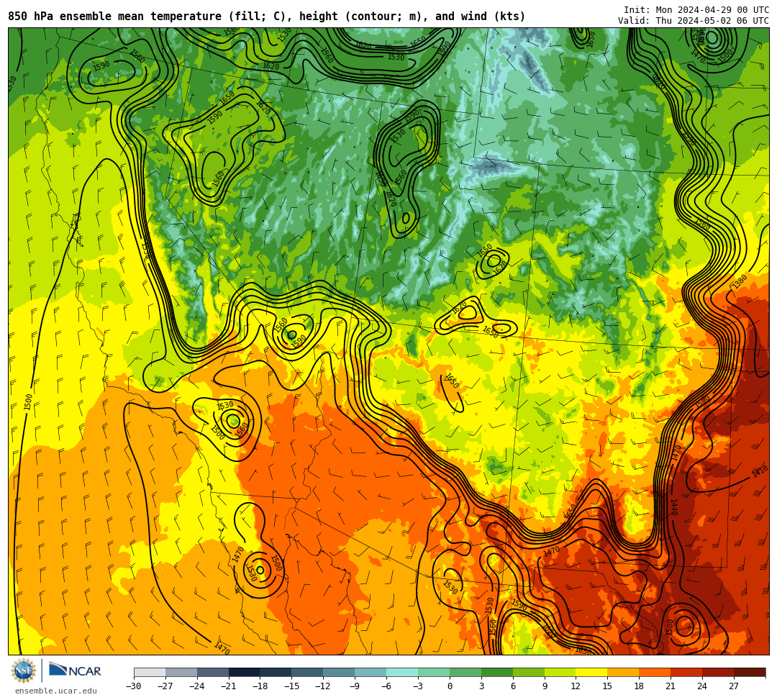This screenshot has height=700, width=777.
Task: Pick the navy -21 to -18 colorbar swatch
Action: click(245, 672)
